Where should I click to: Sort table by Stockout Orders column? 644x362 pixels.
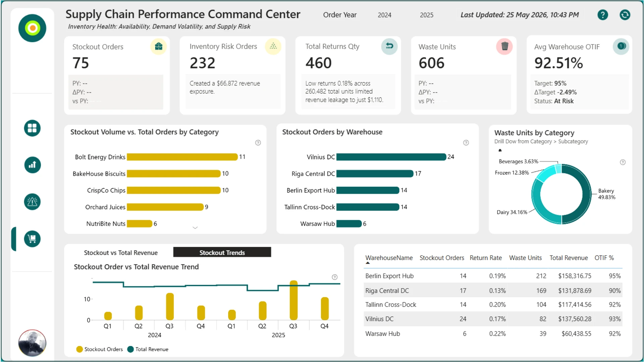click(442, 258)
